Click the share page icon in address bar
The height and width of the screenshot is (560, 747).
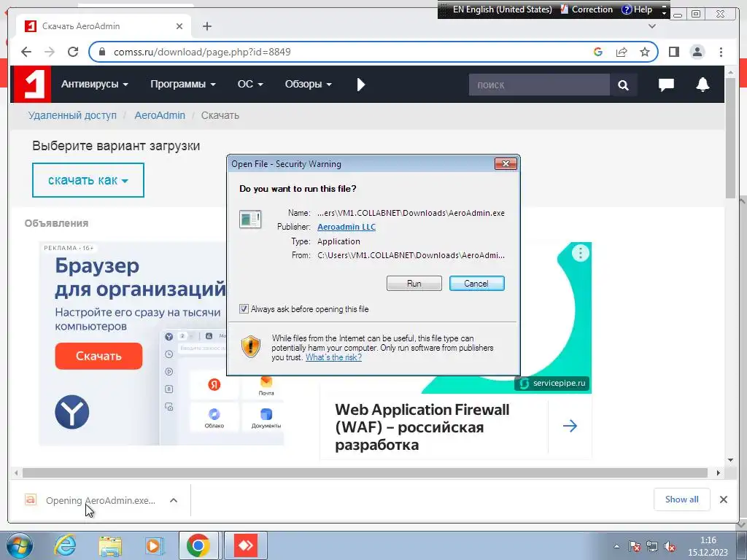coord(622,52)
